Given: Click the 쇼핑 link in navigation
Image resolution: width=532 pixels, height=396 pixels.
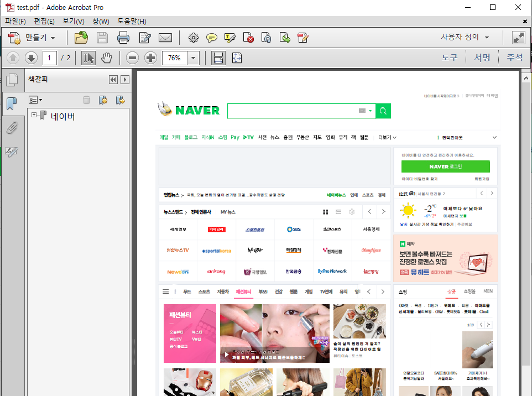Looking at the screenshot, I should [222, 137].
